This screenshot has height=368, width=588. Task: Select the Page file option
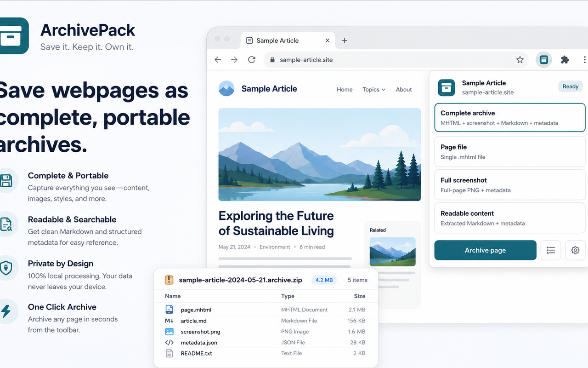tap(509, 151)
